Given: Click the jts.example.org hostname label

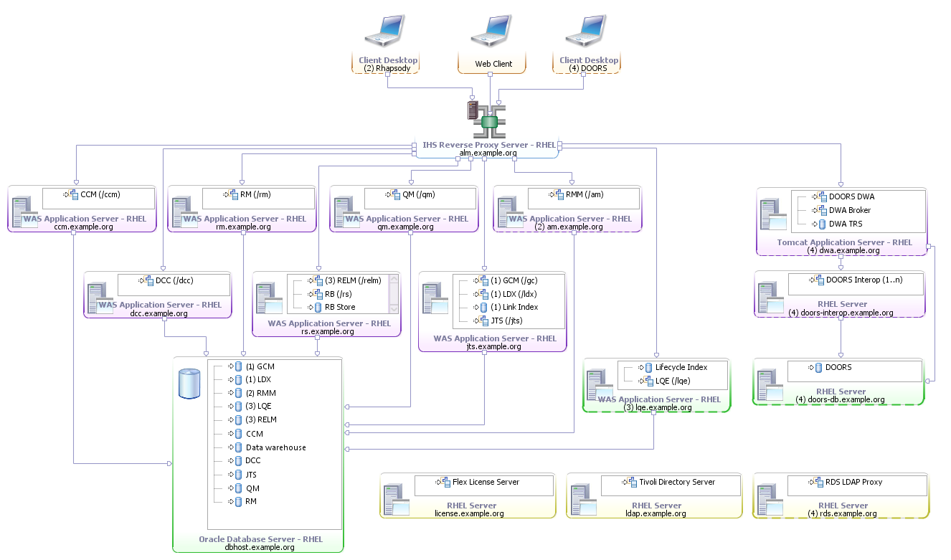Looking at the screenshot, I should (x=493, y=346).
